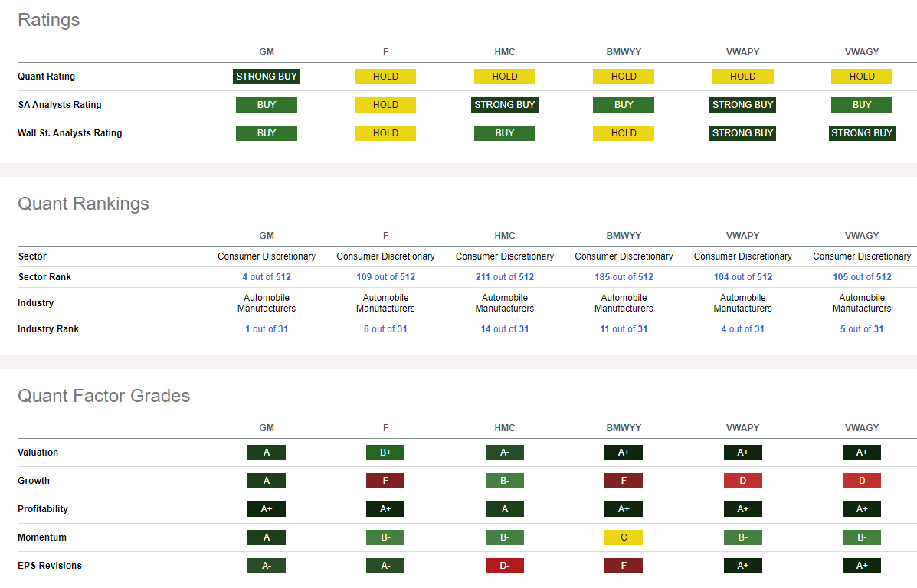Click Ford's Hold Wall St. Analysts Rating

tap(385, 133)
